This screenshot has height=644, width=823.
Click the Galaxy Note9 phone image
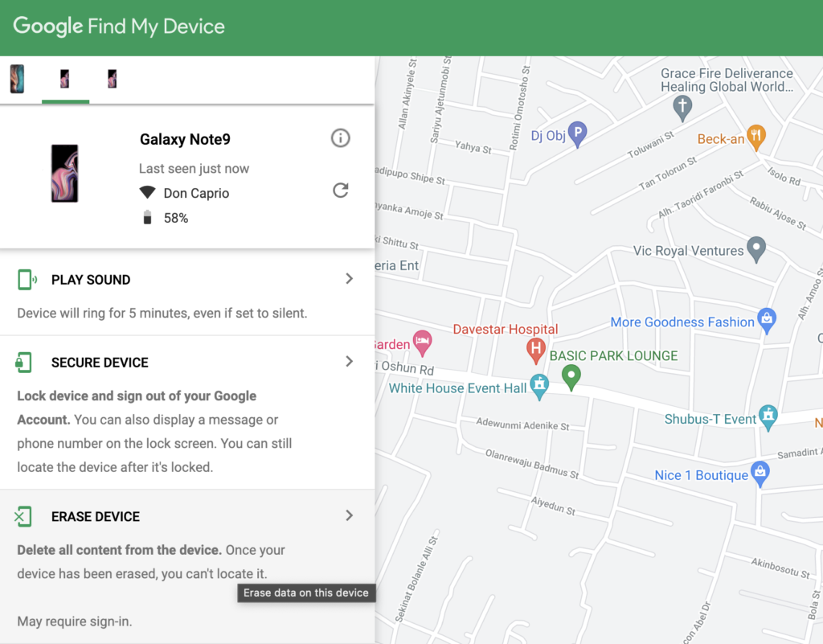point(64,173)
